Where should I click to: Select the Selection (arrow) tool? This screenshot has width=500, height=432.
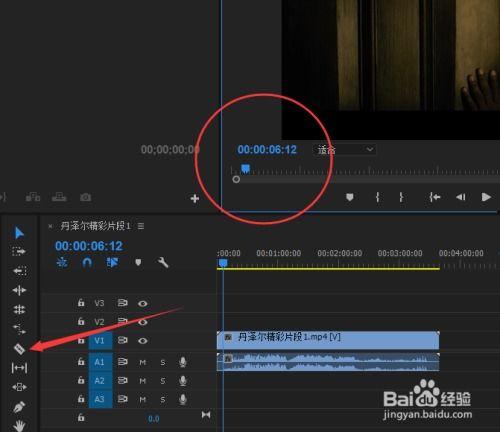click(19, 233)
